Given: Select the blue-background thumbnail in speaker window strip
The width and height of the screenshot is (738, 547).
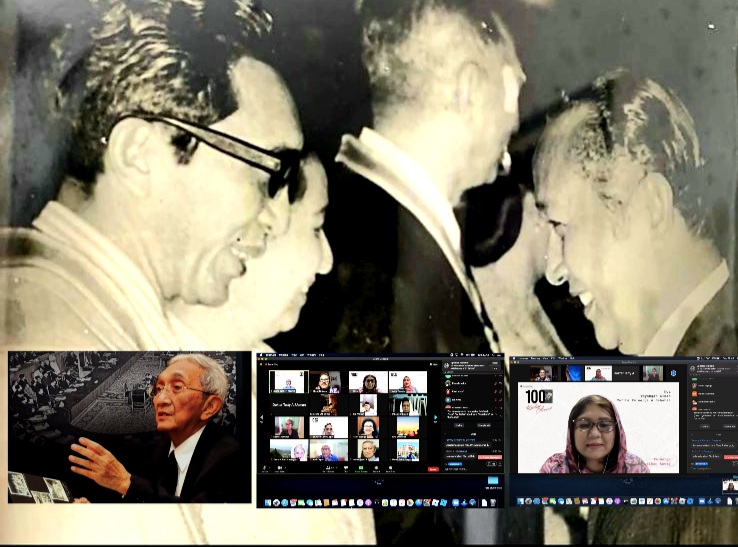Looking at the screenshot, I should 572,373.
